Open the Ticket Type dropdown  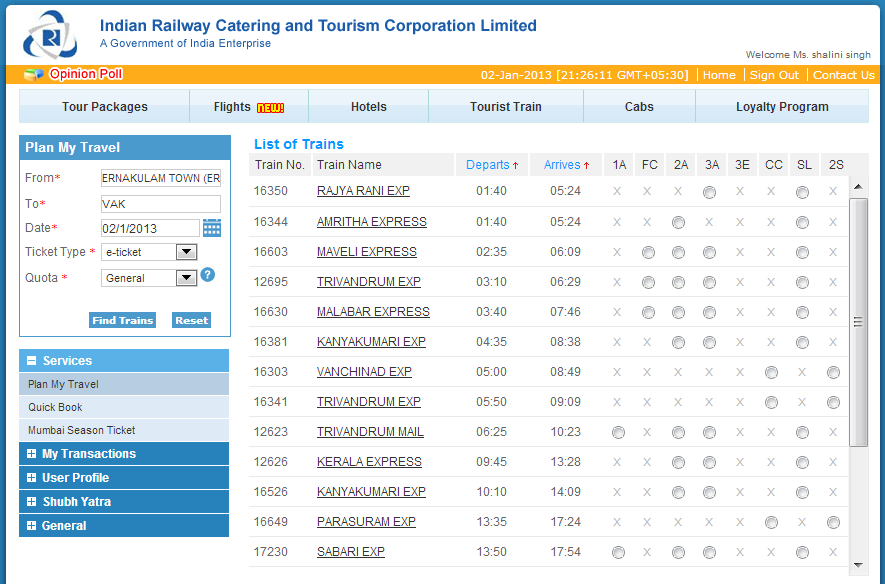pos(186,252)
